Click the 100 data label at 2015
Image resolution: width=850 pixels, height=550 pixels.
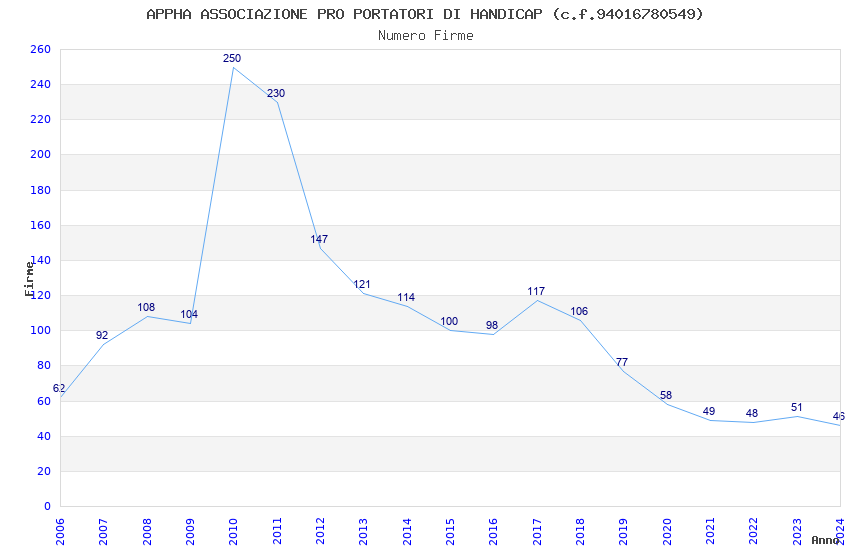pos(449,321)
